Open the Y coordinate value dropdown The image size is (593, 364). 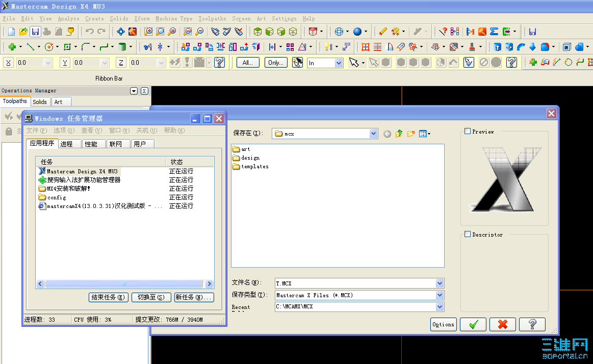[x=105, y=63]
